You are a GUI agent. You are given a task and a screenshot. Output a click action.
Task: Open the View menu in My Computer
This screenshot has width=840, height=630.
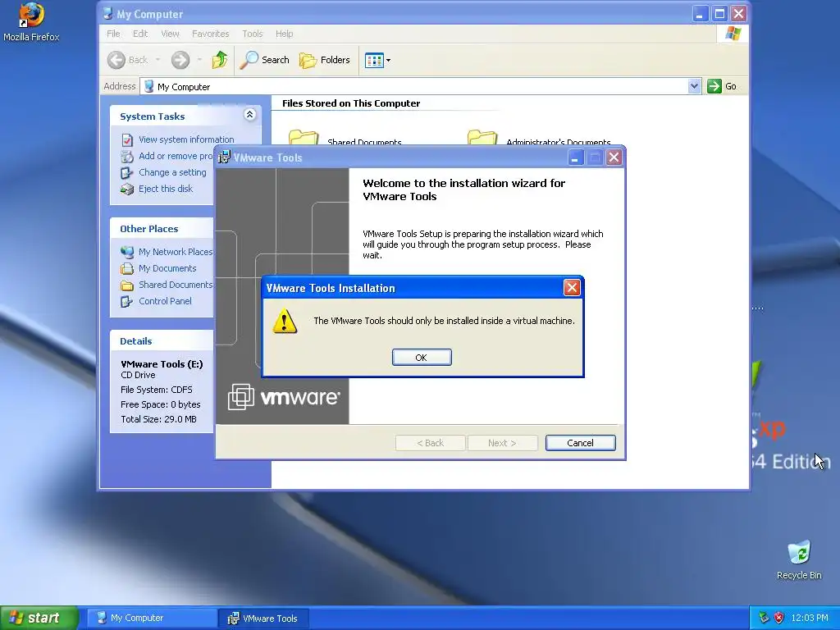[171, 34]
